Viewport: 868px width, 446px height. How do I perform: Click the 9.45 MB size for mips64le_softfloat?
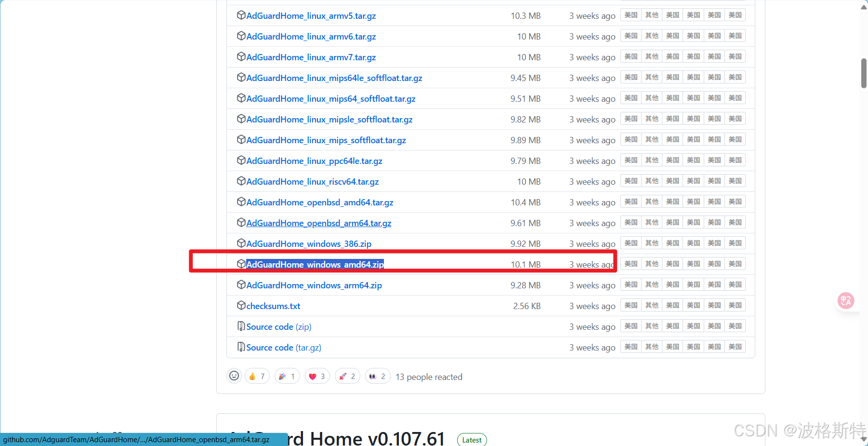526,78
